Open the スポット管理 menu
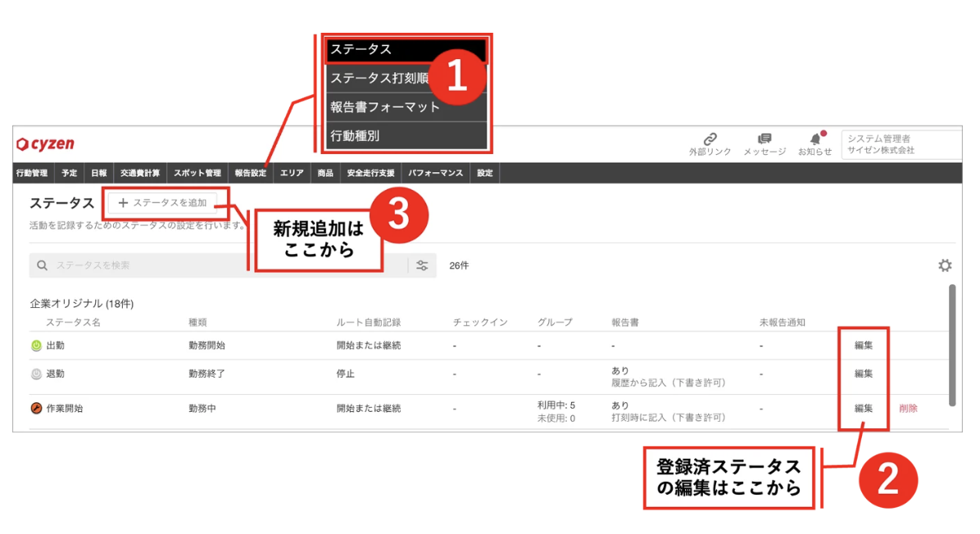 197,173
